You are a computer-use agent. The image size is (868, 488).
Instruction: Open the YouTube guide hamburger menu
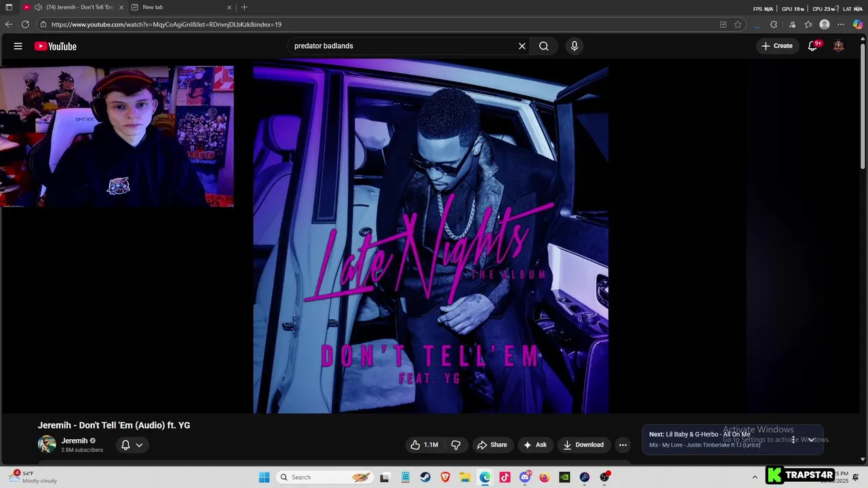click(18, 46)
